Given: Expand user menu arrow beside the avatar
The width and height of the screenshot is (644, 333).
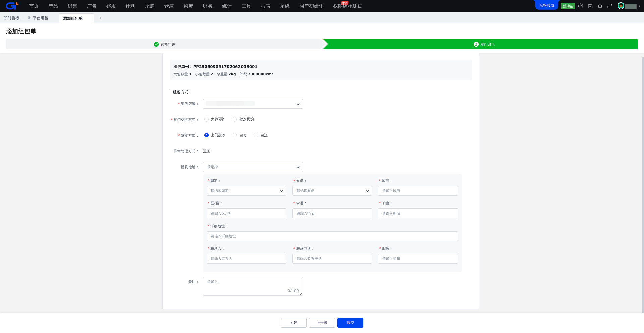Looking at the screenshot, I should click(x=639, y=6).
